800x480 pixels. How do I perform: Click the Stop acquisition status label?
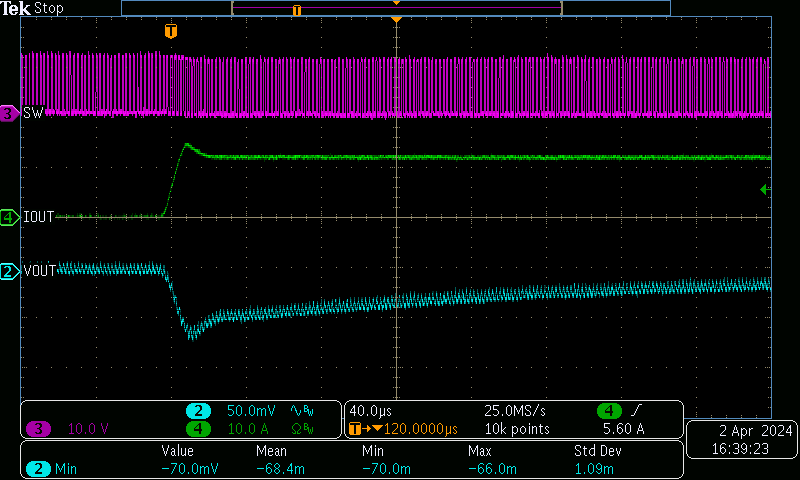tap(49, 9)
